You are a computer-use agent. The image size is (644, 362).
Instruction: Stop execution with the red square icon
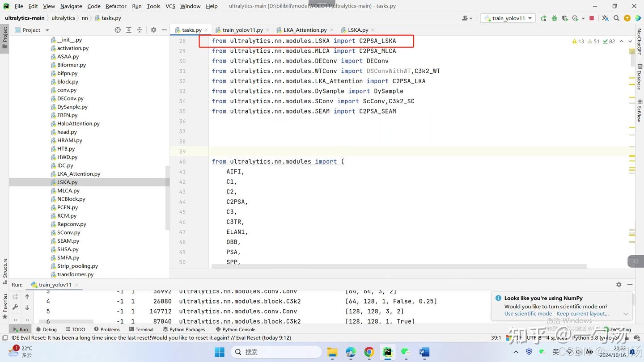(x=591, y=18)
